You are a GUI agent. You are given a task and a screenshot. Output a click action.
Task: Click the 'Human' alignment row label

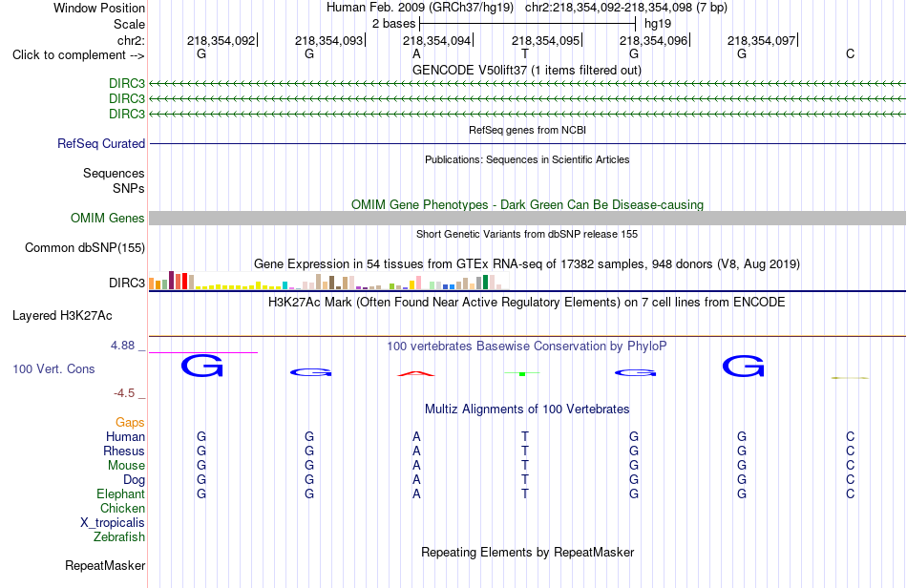(125, 436)
